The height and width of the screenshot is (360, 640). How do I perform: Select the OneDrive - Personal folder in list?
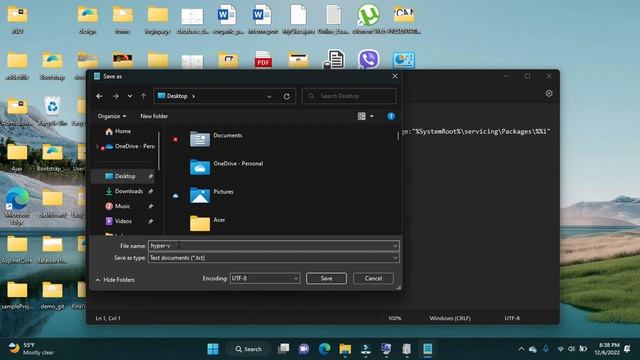coord(227,167)
